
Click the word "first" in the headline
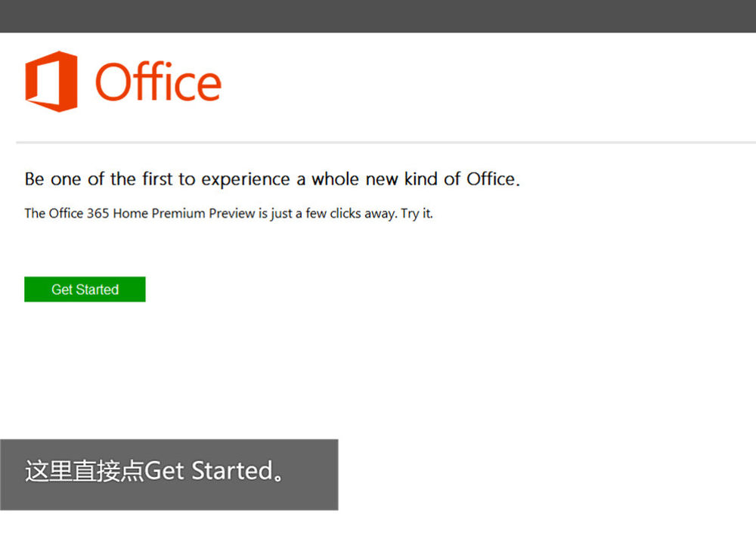coord(157,179)
